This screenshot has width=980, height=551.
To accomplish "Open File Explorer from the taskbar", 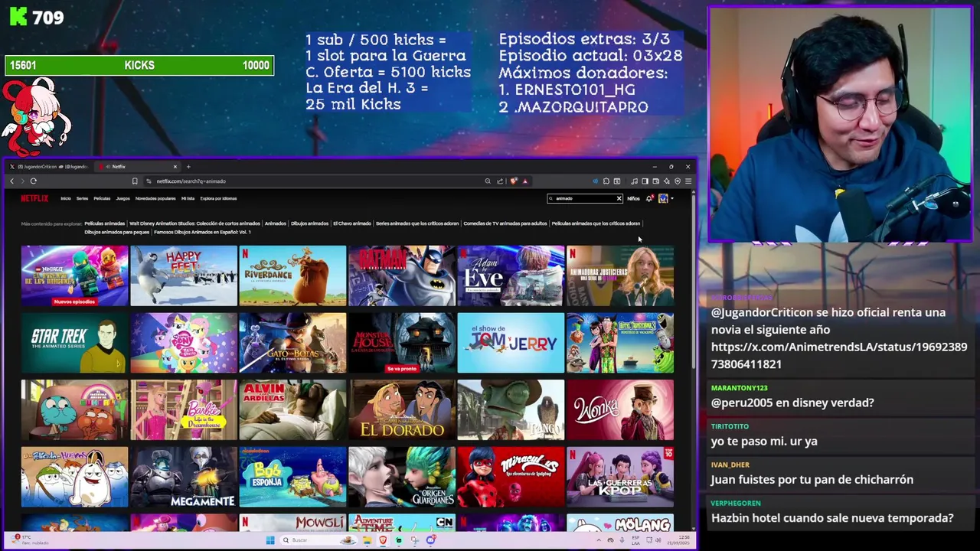I will click(367, 540).
